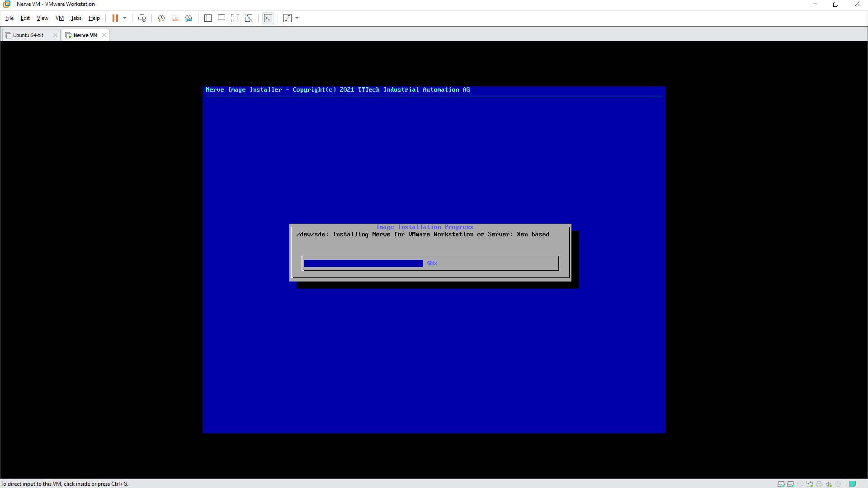Switch to the Ubuntu 64-bit tab
868x488 pixels.
[x=28, y=35]
